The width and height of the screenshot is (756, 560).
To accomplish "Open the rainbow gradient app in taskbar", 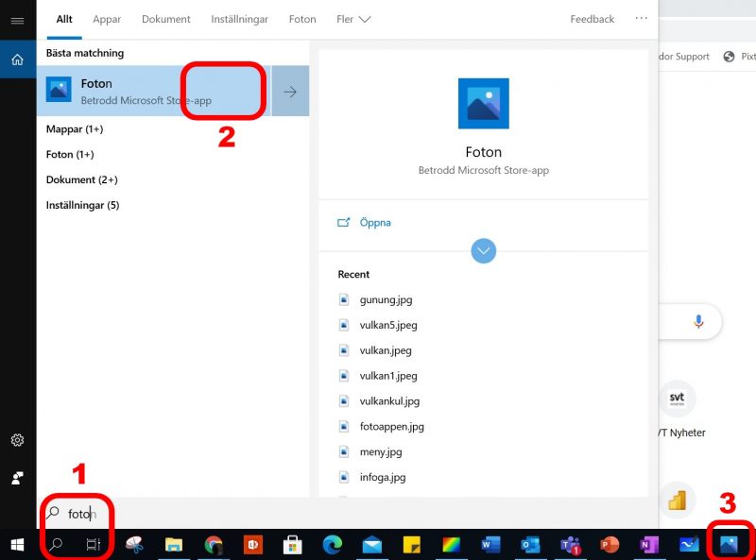I will (452, 545).
